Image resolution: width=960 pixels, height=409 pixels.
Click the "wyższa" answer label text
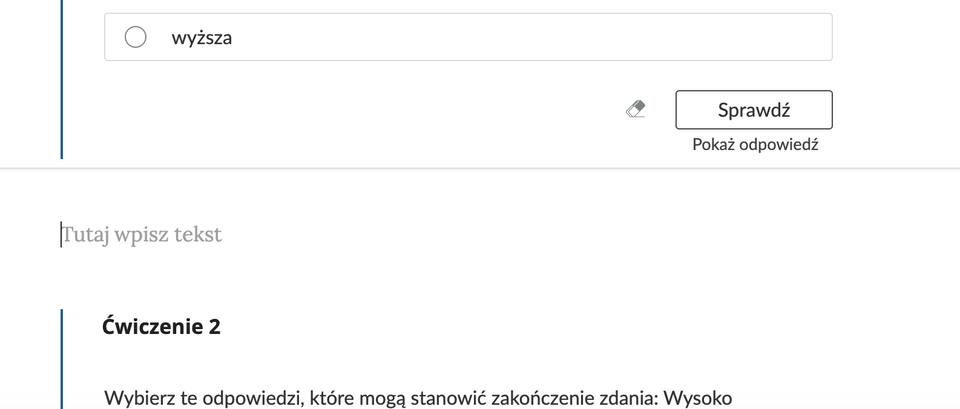[201, 38]
